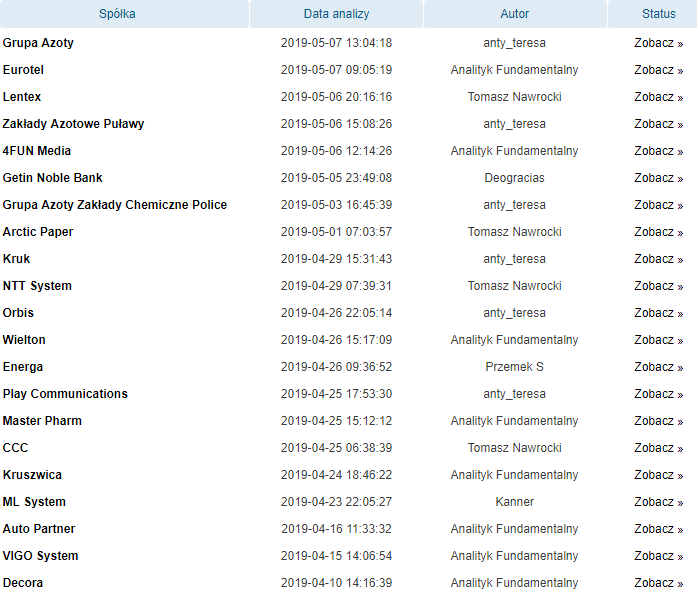Open Zobacz link for Lentex

tap(658, 97)
